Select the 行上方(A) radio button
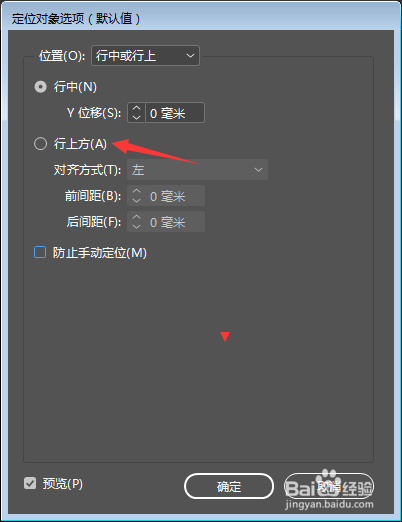 coord(40,144)
